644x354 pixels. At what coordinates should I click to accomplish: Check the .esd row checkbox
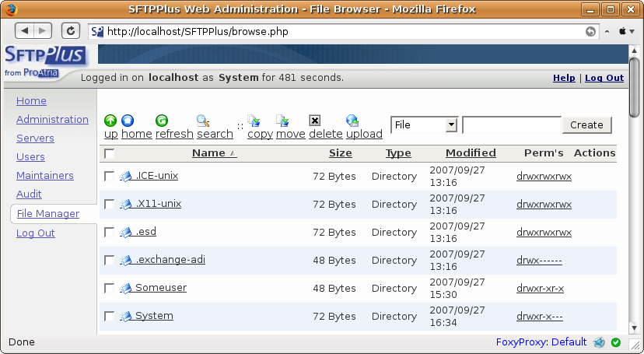click(x=109, y=232)
